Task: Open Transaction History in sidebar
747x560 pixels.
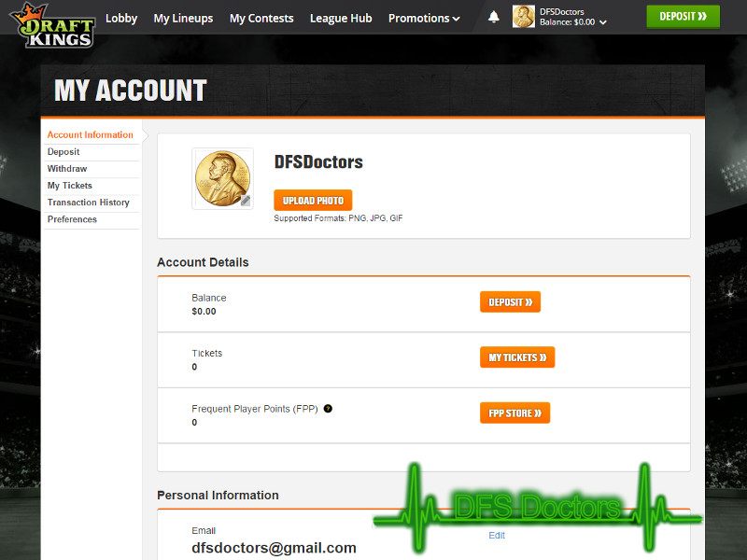Action: [88, 203]
